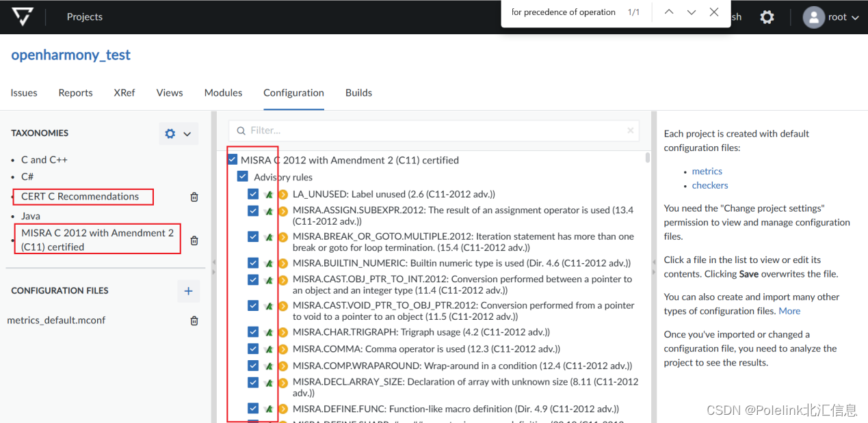Select the C# taxonomy
This screenshot has width=868, height=423.
[27, 176]
